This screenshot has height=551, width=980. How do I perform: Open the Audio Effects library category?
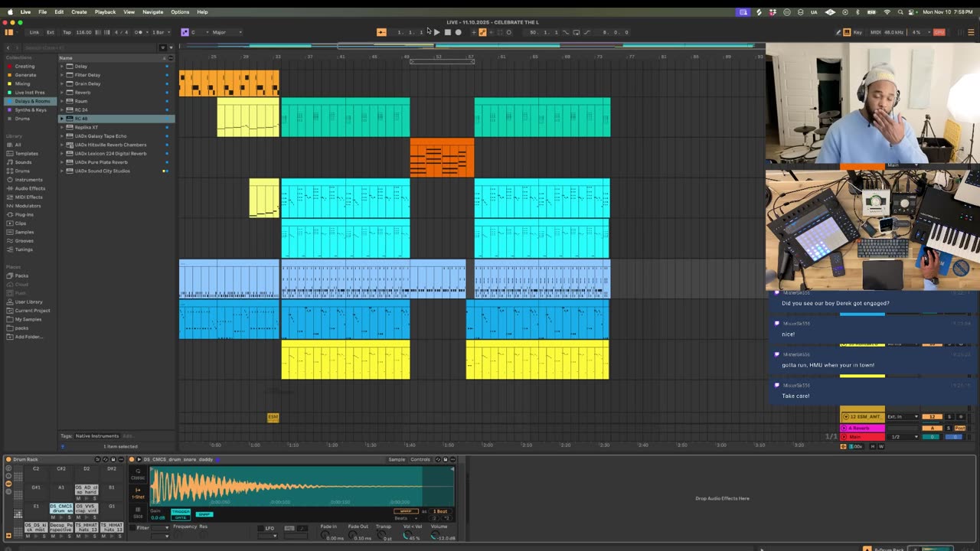30,188
